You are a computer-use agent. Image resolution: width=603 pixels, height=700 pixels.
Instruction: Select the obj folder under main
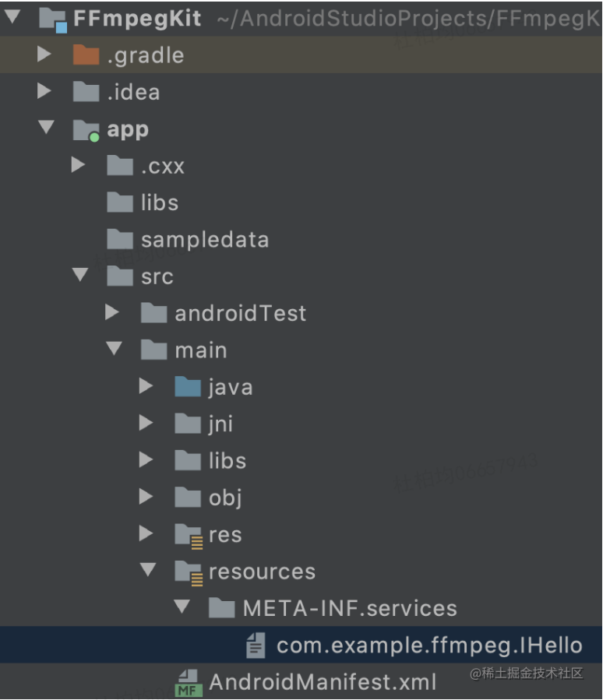[225, 497]
